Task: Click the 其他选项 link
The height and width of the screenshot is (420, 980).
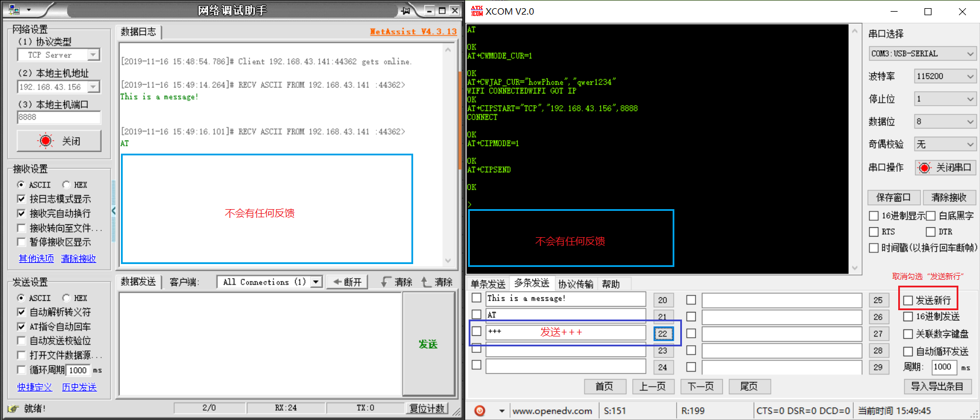Action: tap(36, 258)
